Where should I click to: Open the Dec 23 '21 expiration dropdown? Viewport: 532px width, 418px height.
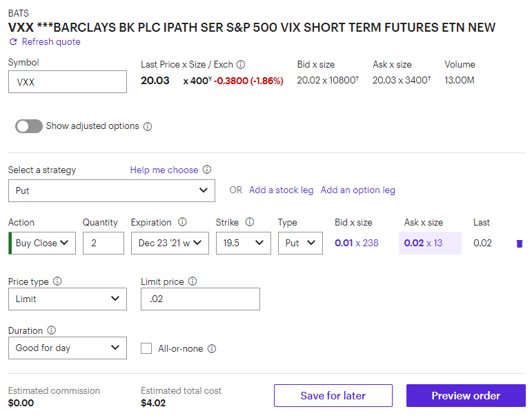[x=170, y=243]
